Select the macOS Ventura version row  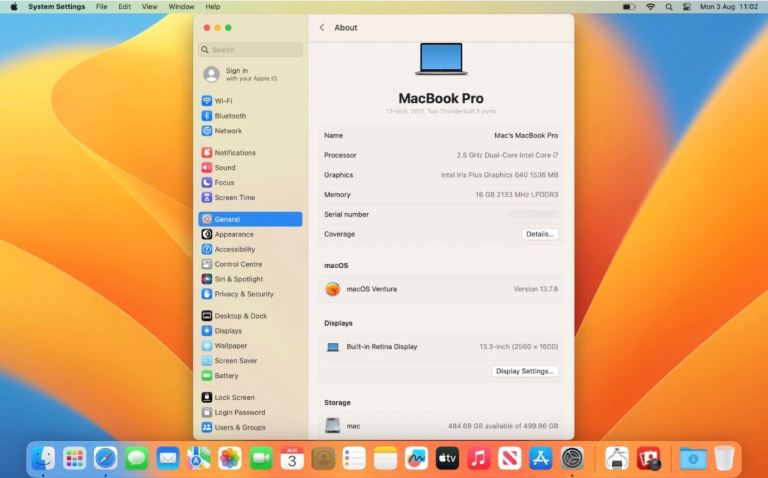click(441, 289)
